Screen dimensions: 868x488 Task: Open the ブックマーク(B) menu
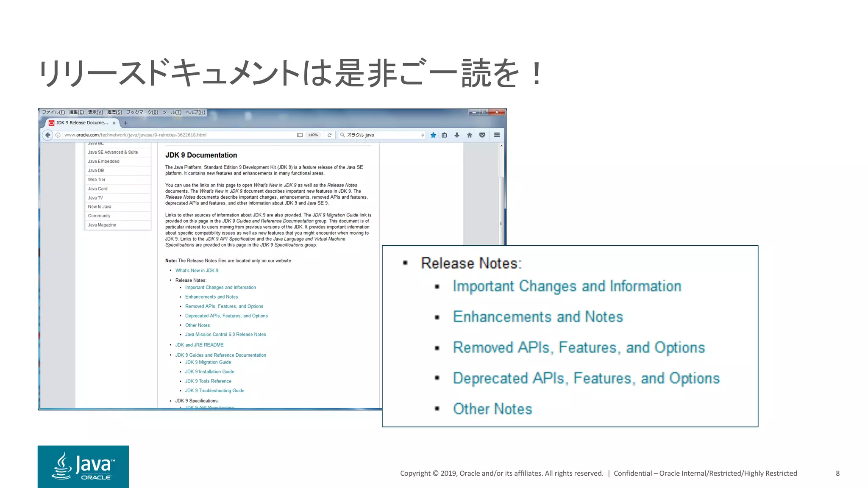click(x=142, y=112)
